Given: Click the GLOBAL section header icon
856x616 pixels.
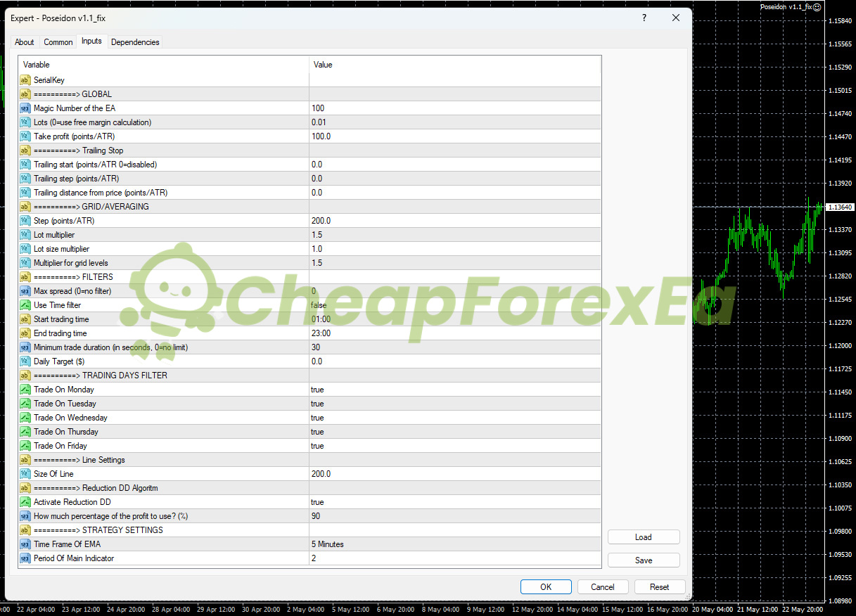Looking at the screenshot, I should 25,94.
